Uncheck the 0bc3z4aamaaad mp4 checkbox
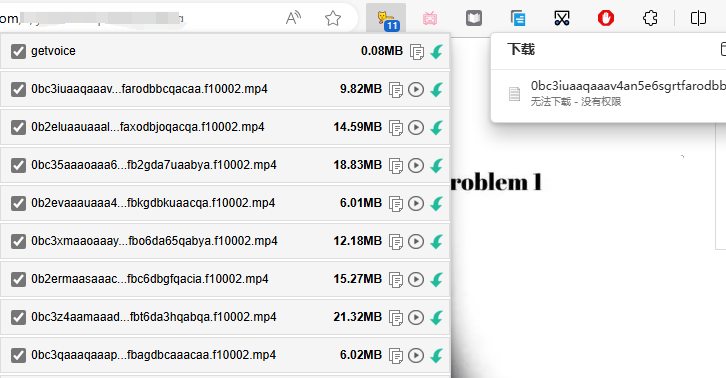Screen dimensions: 726x378 click(x=19, y=317)
